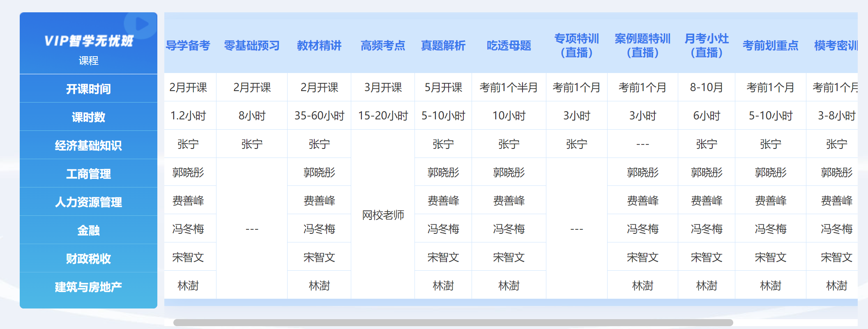Click the 专项特训(直播) column header
The image size is (868, 329).
[x=577, y=46]
